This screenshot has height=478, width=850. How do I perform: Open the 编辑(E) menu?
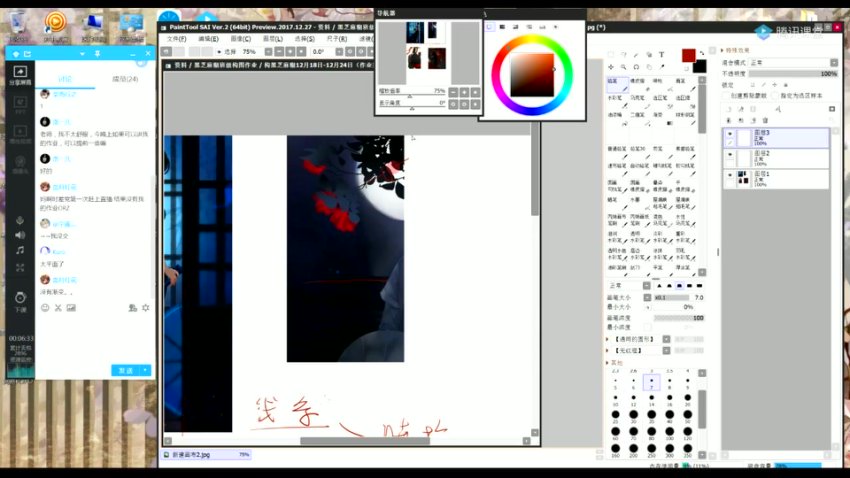pyautogui.click(x=208, y=39)
